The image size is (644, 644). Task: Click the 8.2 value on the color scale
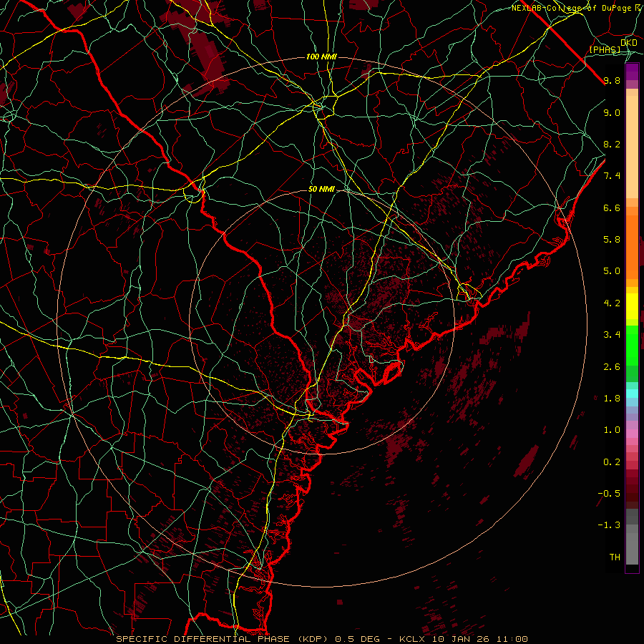612,144
